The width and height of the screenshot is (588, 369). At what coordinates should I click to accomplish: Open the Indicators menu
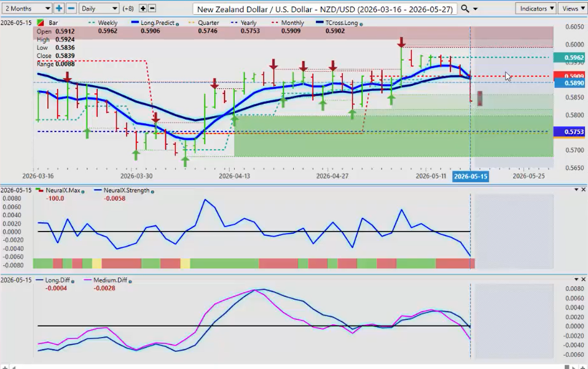pos(536,8)
